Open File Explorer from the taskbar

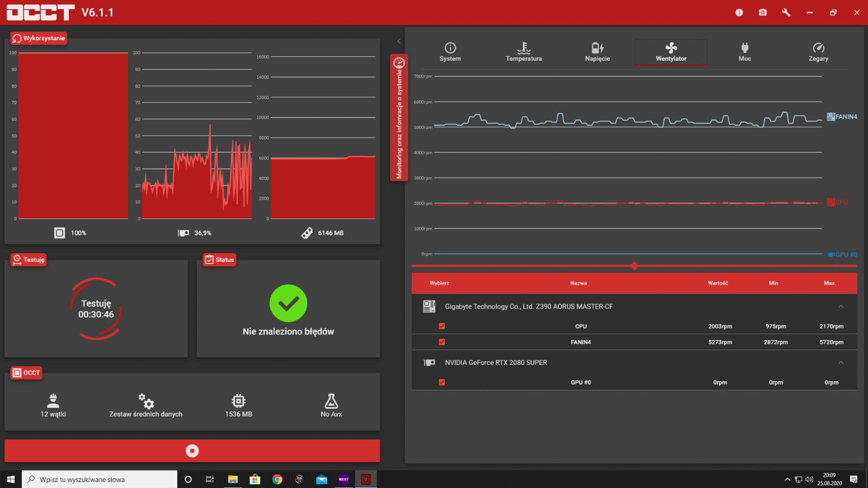pos(233,479)
